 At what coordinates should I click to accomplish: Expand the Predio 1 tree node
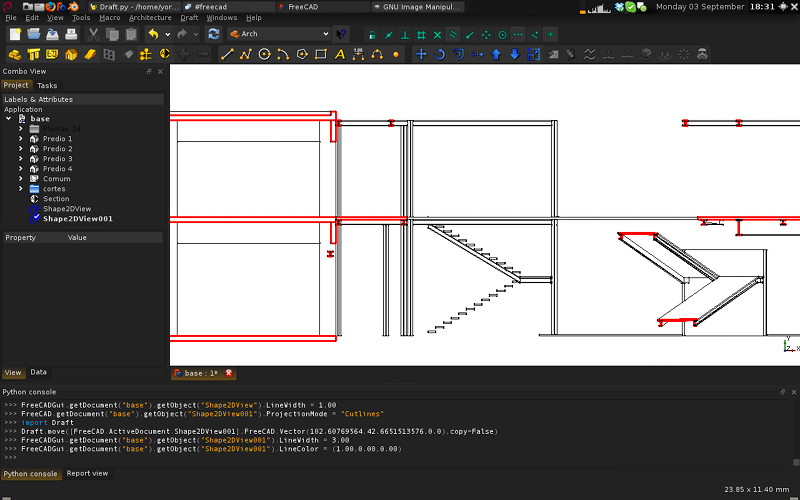tap(21, 139)
